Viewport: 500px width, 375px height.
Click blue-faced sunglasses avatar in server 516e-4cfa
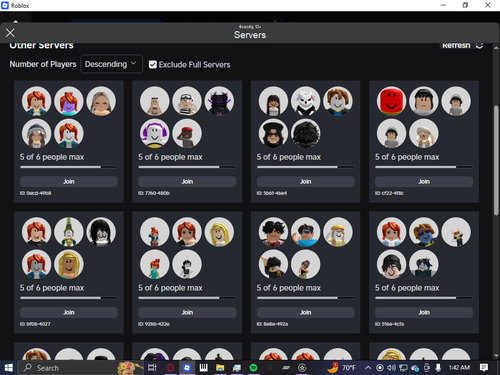point(424,232)
